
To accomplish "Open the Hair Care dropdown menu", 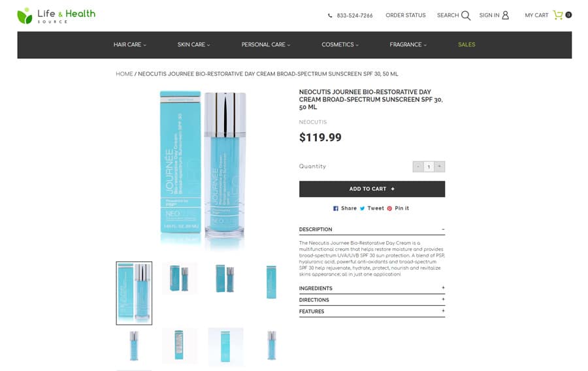I will coord(130,44).
